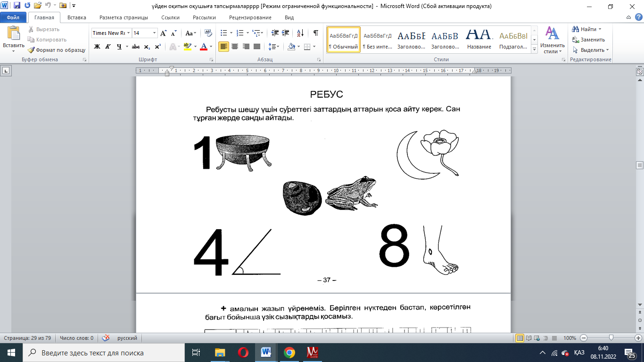The height and width of the screenshot is (362, 644).
Task: Open the text effects glowing A icon
Action: [173, 47]
